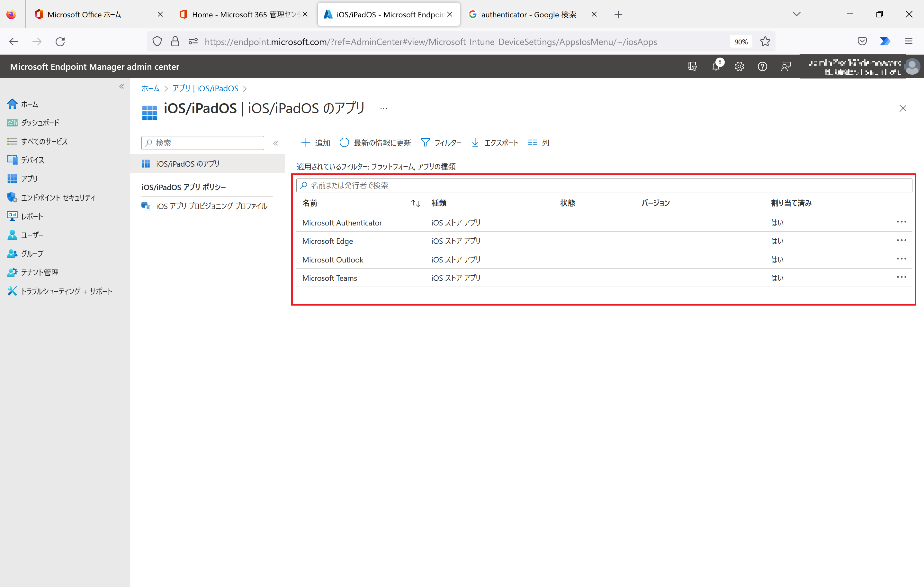Viewport: 924px width, 588px height.
Task: Go back with the browser back arrow
Action: tap(14, 41)
